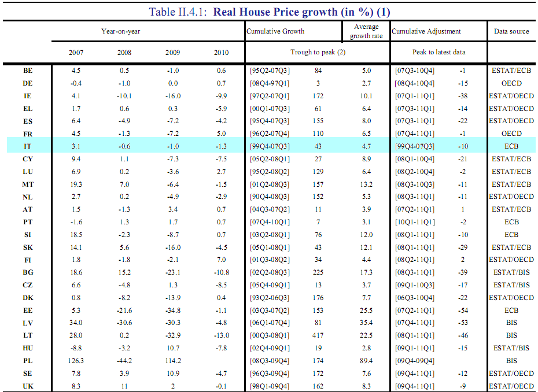The width and height of the screenshot is (538, 392).
Task: Select the BE country row label
Action: click(x=28, y=71)
